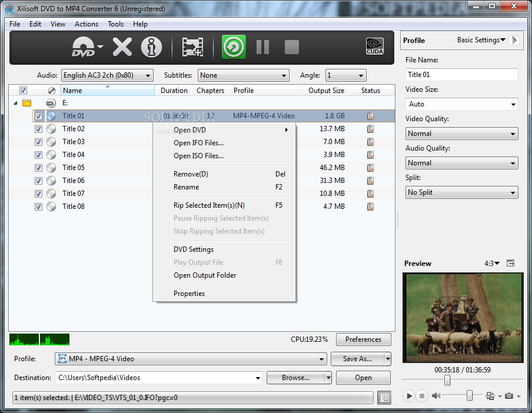Click the preview seek slider handle
Viewport: 532px width, 413px height.
[x=447, y=380]
